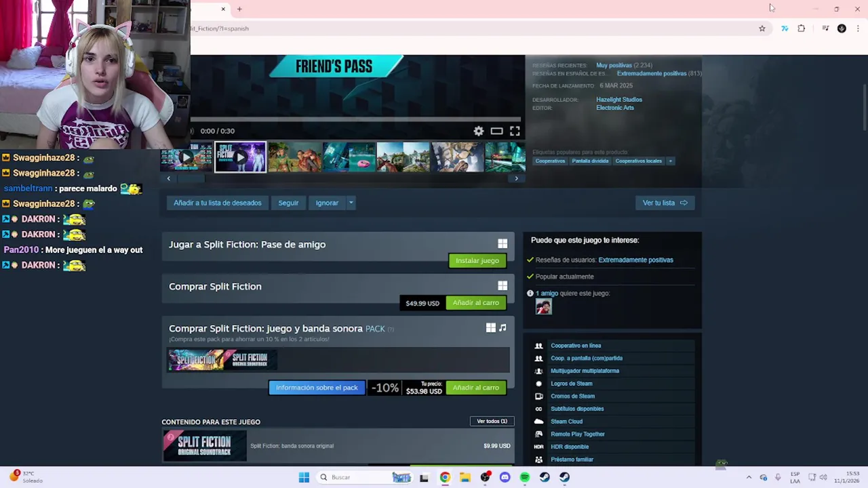Click the page vertical scrollbar
Viewport: 868px width, 488px height.
coord(865,108)
